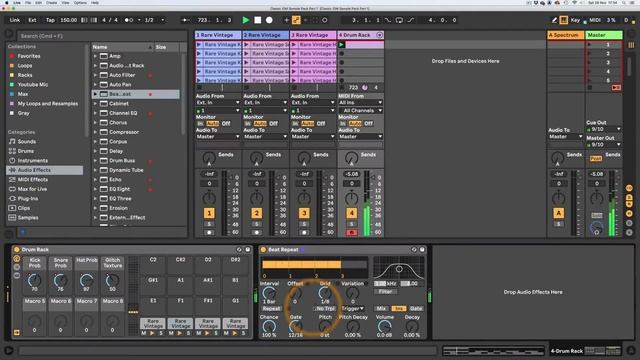Sort browser by Name column header

pyautogui.click(x=122, y=47)
